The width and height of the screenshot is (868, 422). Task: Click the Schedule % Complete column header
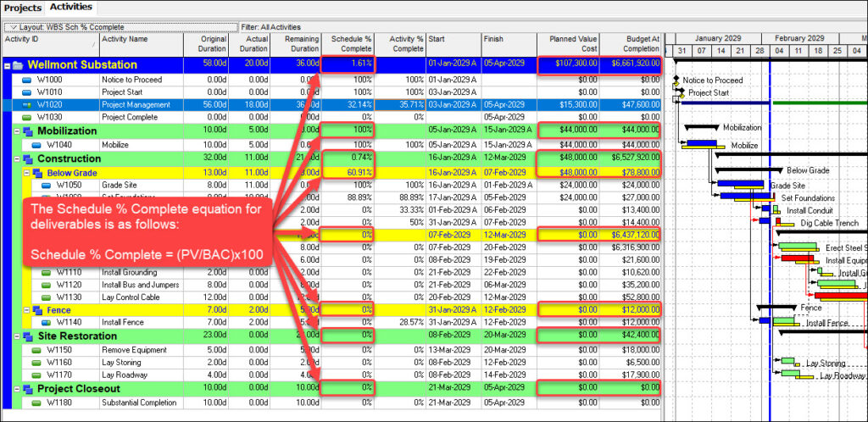click(348, 44)
